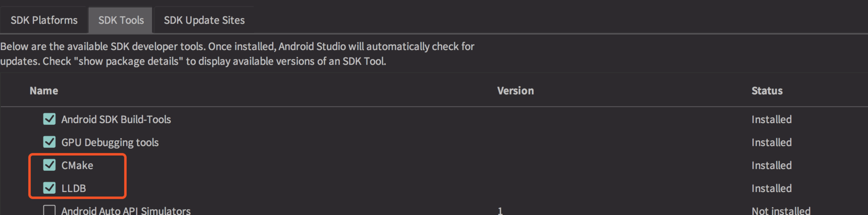Click the version number of Android Auto API Simulators
The width and height of the screenshot is (868, 215).
[x=500, y=210]
